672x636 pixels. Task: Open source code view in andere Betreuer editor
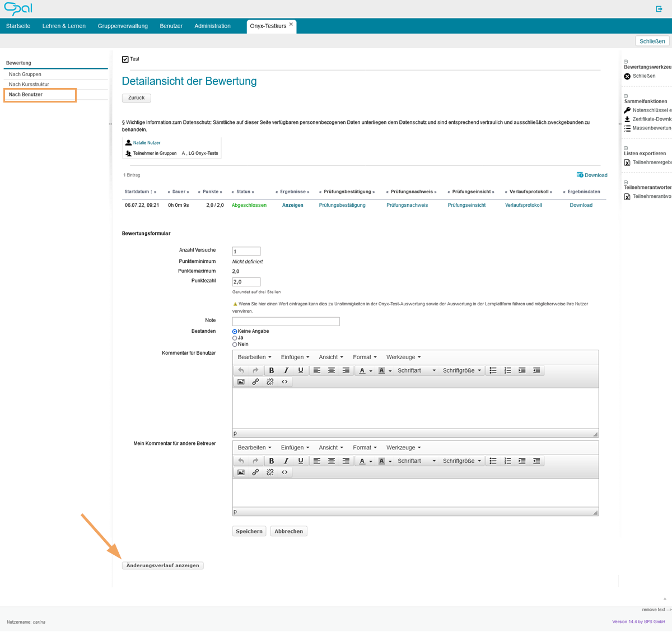(x=284, y=472)
